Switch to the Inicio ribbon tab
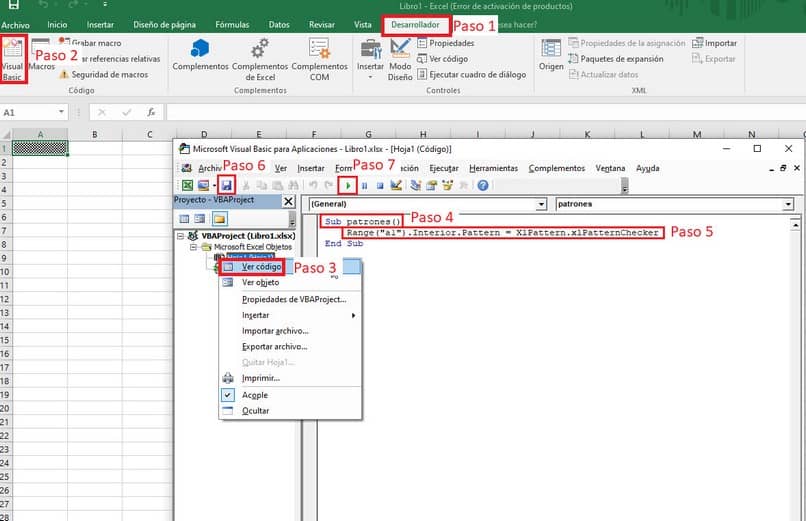 coord(57,25)
